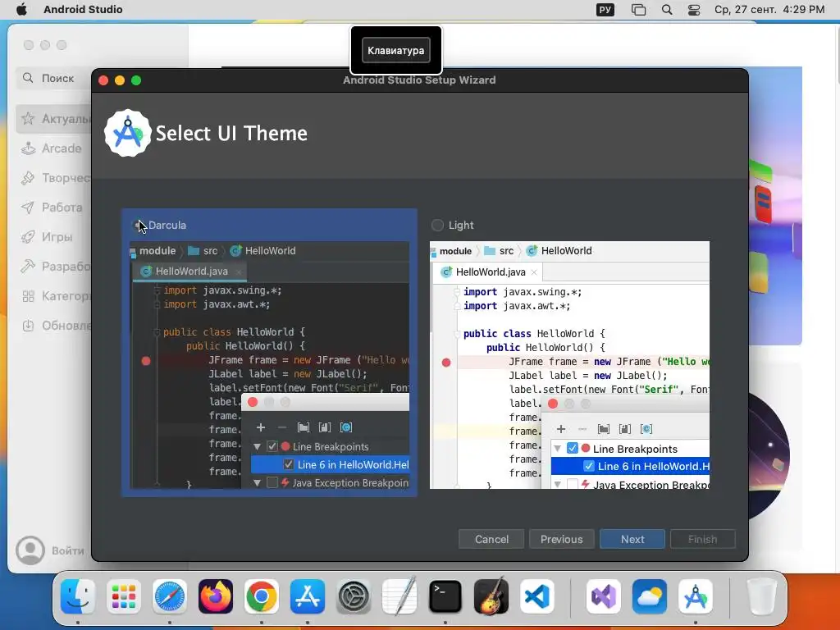Open the Apple menu
Screen dimensions: 840x630
(21, 9)
